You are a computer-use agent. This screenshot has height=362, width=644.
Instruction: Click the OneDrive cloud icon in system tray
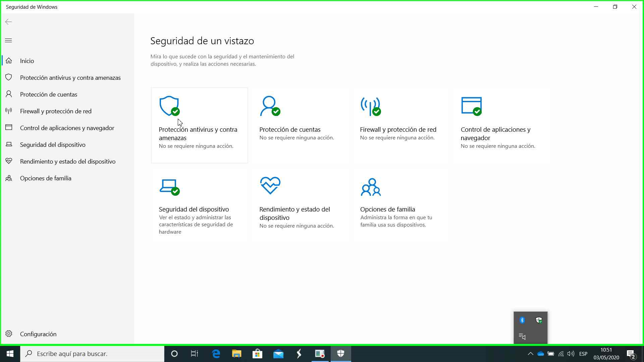541,354
